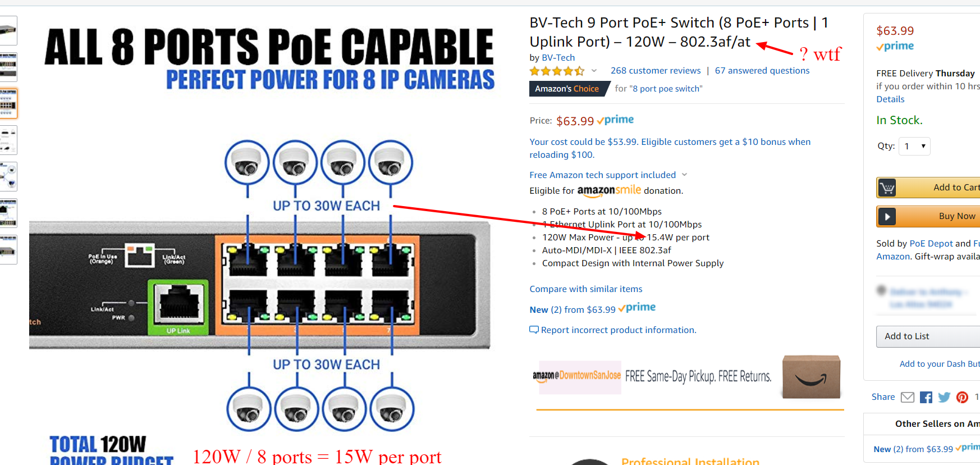
Task: Click the speech bubble icon by Report incorrect product information
Action: pyautogui.click(x=534, y=330)
